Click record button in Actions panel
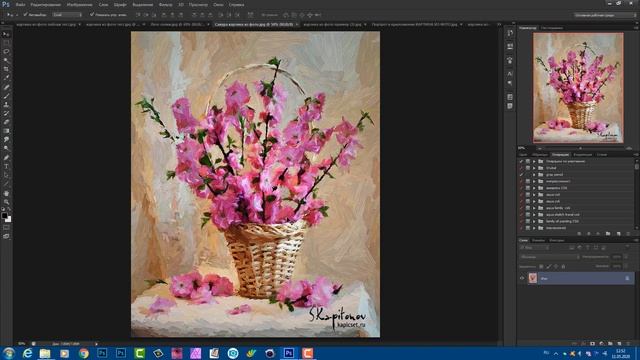This screenshot has height=360, width=640. tap(589, 234)
